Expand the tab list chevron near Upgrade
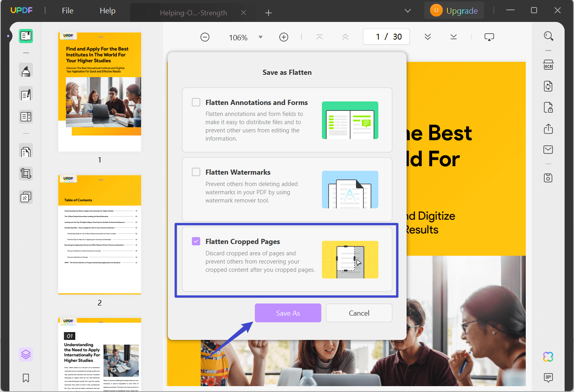This screenshot has width=574, height=392. pos(408,11)
